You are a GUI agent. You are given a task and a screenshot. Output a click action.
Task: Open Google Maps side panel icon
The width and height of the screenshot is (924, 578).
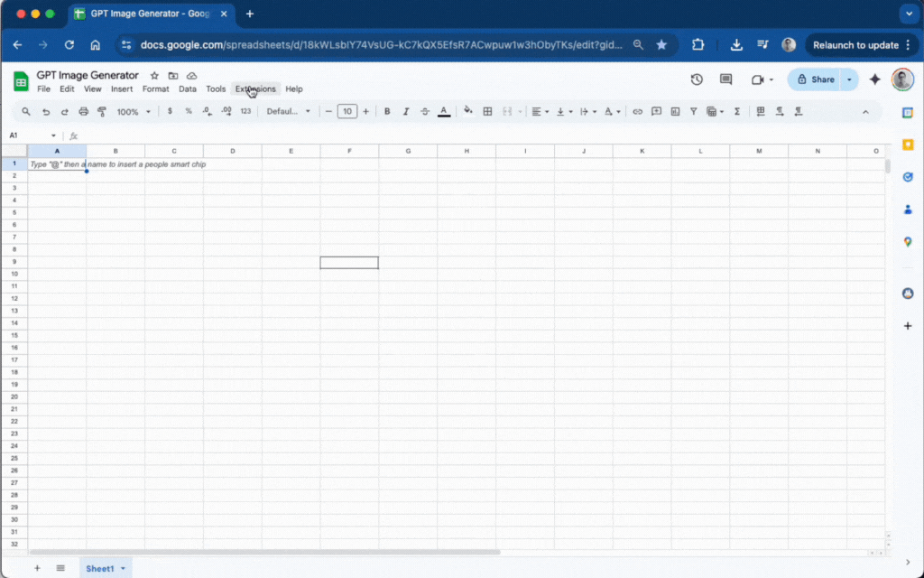click(908, 242)
